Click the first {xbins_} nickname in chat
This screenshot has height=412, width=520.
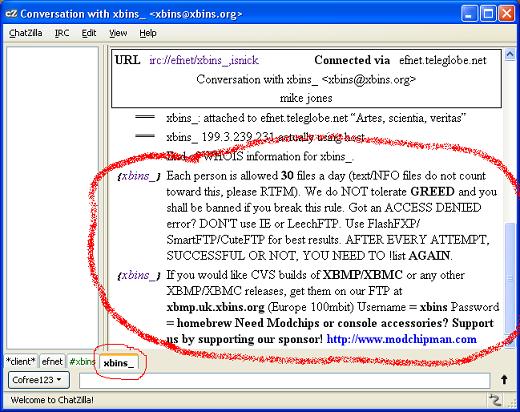click(139, 176)
